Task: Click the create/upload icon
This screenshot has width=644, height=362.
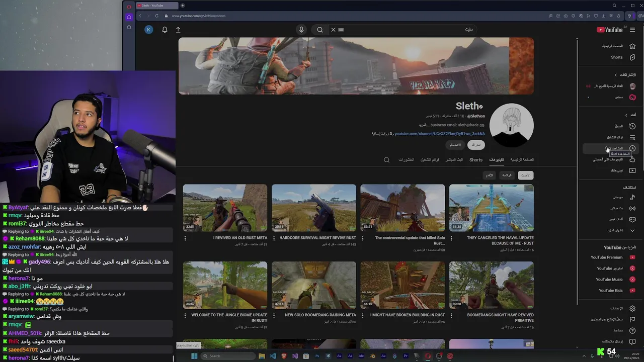Action: point(178,30)
